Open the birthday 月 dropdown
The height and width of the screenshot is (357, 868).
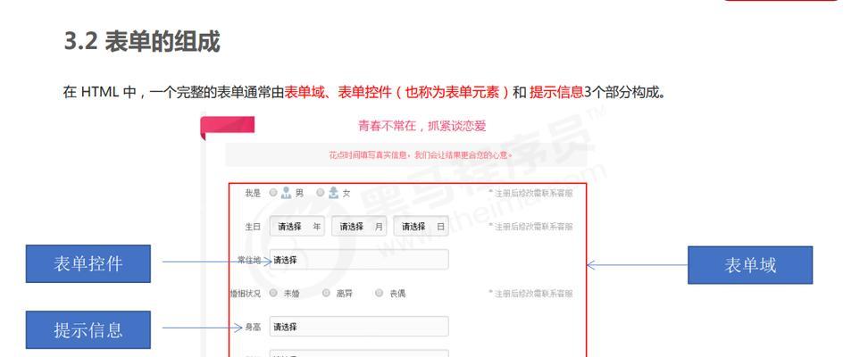click(x=359, y=227)
